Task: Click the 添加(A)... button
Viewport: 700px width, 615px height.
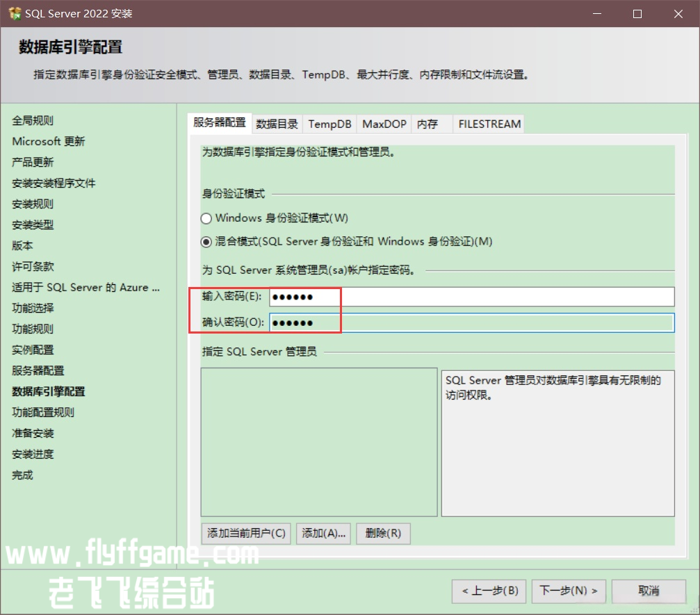Action: (324, 533)
